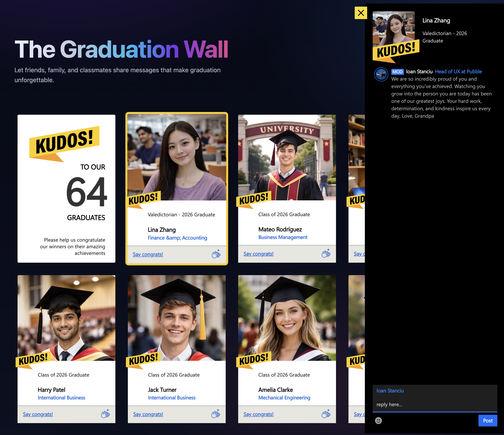The height and width of the screenshot is (435, 504).
Task: Click Ioan Stanciu's round avatar icon
Action: pyautogui.click(x=381, y=74)
